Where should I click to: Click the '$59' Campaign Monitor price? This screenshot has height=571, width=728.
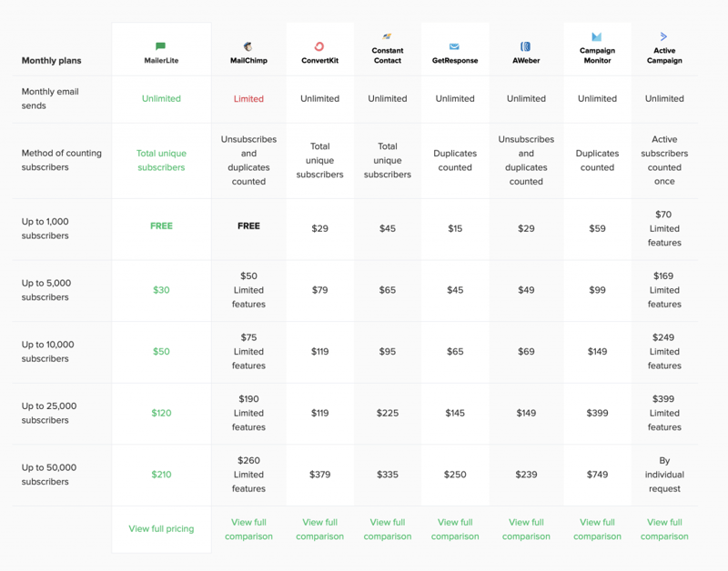(x=597, y=228)
